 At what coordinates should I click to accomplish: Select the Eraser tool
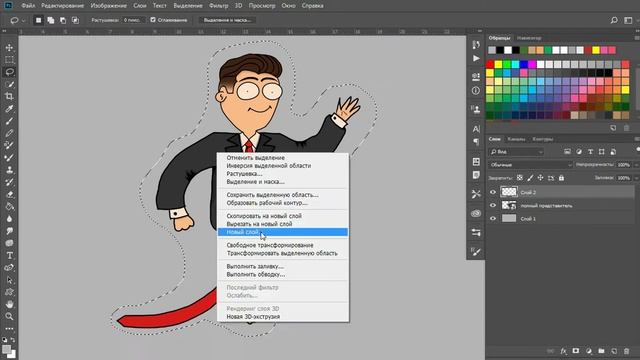(9, 194)
